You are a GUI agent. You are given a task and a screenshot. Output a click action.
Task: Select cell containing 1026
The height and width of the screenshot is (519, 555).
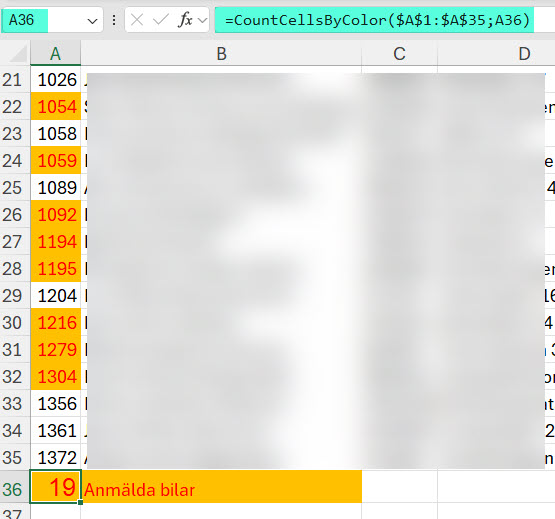[56, 80]
